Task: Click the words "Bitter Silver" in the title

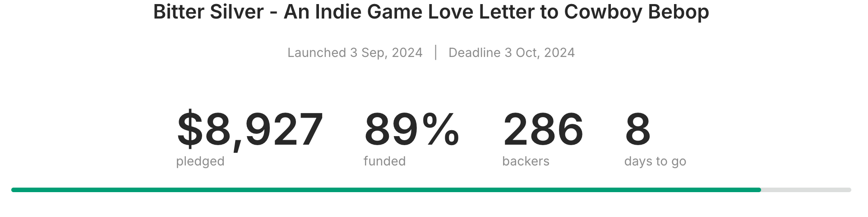Action: point(208,12)
